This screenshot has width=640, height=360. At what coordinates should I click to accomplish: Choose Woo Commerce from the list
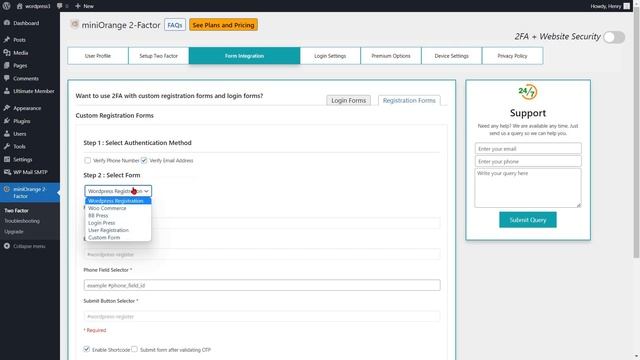(118, 208)
